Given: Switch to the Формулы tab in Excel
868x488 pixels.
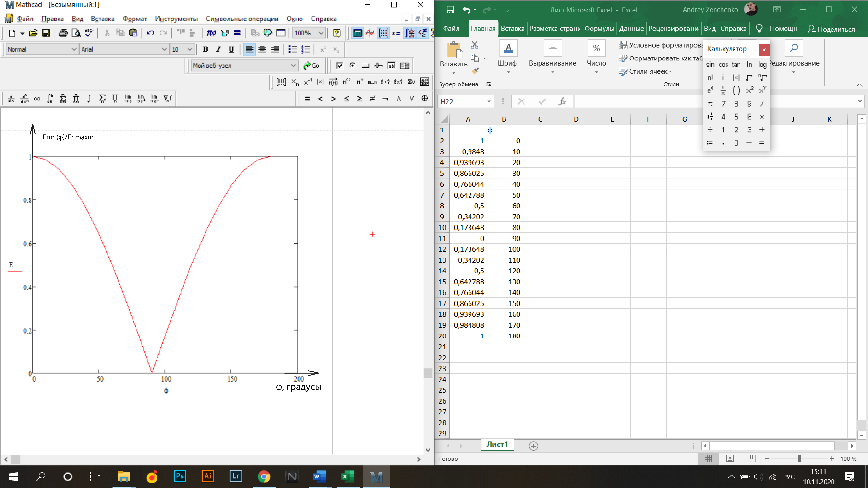Looking at the screenshot, I should [x=599, y=29].
